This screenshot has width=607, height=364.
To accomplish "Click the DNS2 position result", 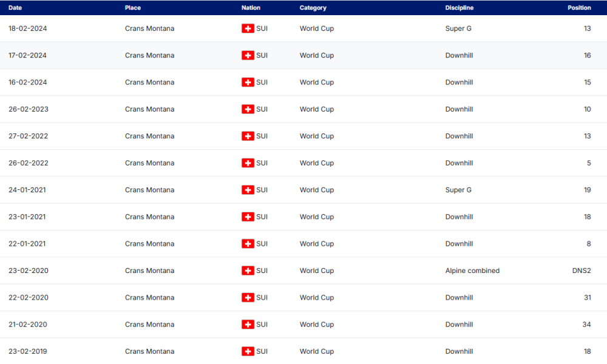I will click(581, 271).
